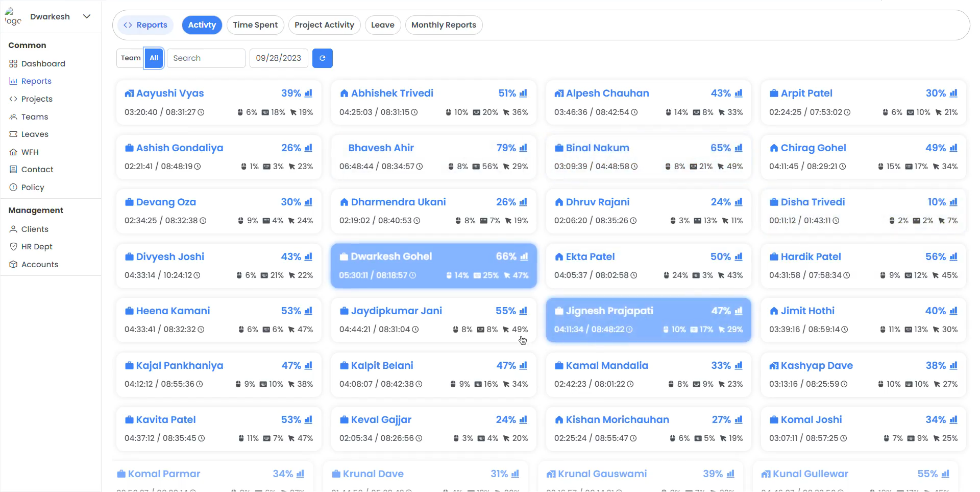Click the blue refresh icon button
Screen dimensions: 980x492
(322, 58)
